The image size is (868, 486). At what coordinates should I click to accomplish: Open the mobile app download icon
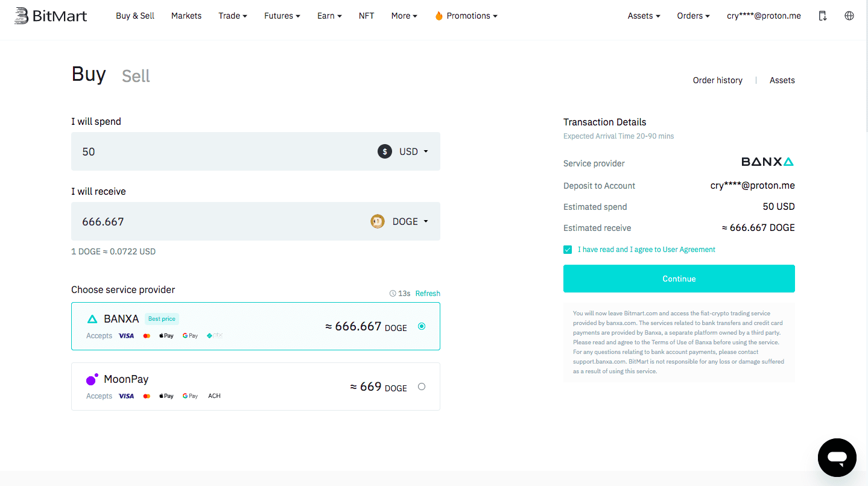coord(822,16)
